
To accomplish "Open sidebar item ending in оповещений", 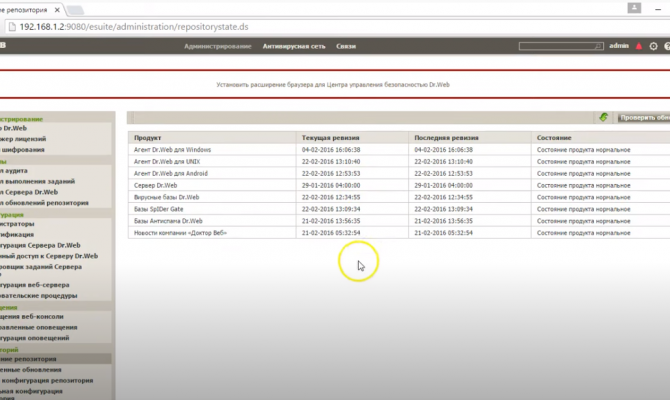I will point(35,338).
